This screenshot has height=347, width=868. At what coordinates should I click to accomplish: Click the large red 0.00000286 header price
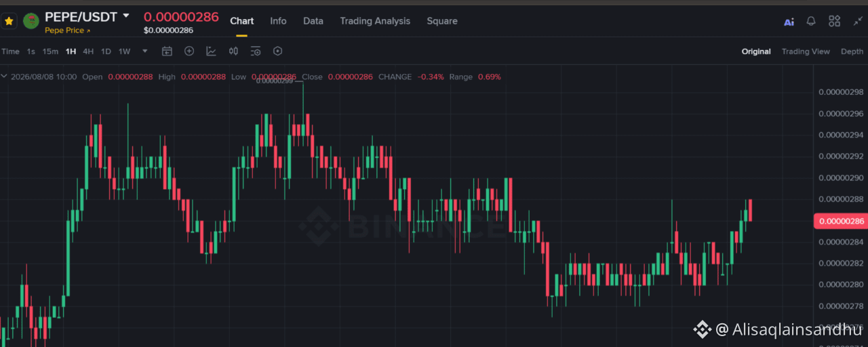[181, 17]
